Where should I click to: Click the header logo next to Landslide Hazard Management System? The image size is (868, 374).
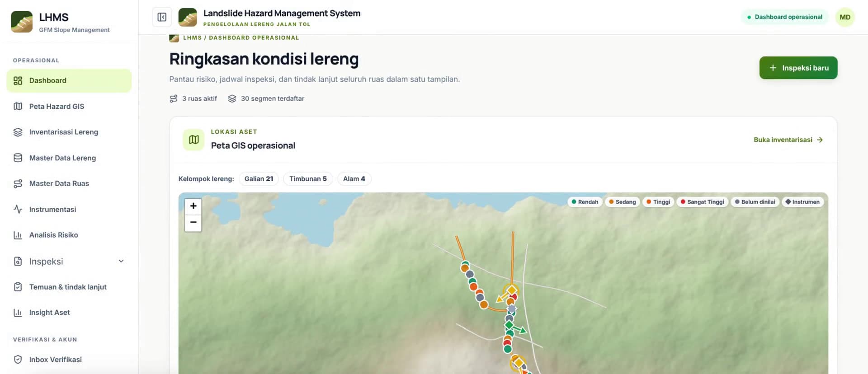tap(188, 17)
